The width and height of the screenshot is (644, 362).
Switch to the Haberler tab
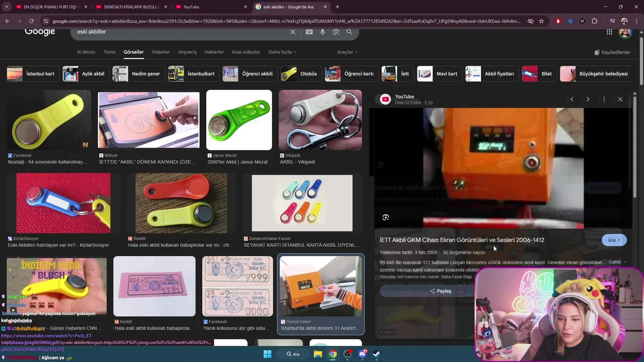coord(214,52)
